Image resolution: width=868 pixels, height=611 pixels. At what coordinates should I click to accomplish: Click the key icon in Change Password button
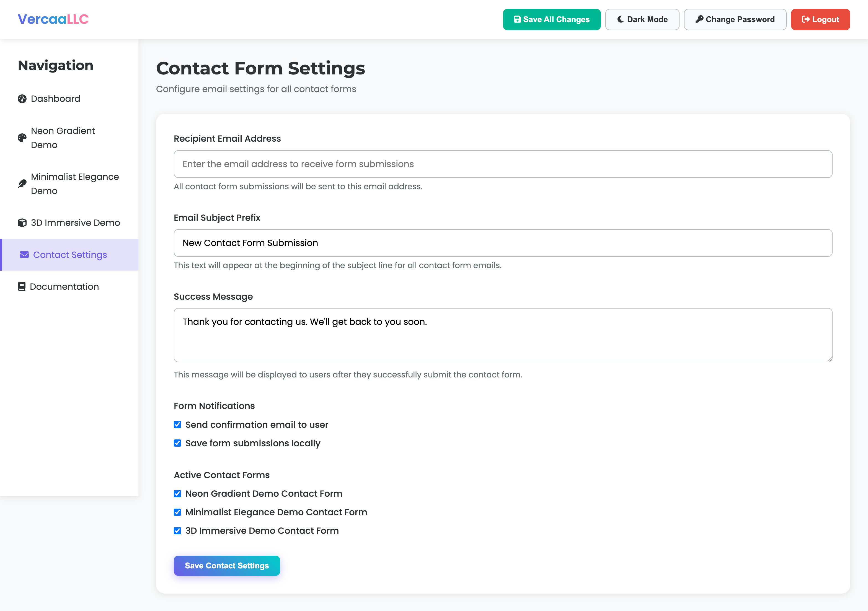(x=699, y=19)
